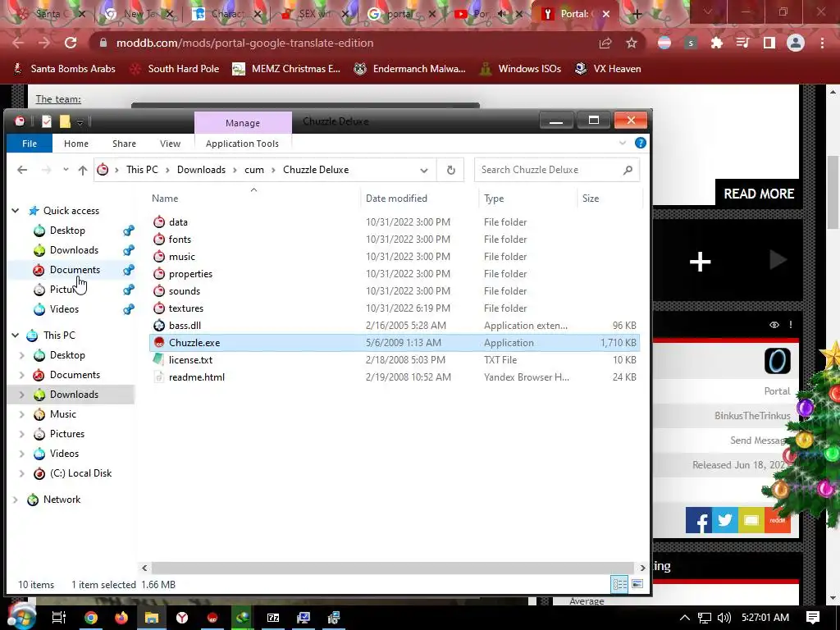This screenshot has width=840, height=630.
Task: Expand the Explorer ribbon chevron
Action: 623,143
